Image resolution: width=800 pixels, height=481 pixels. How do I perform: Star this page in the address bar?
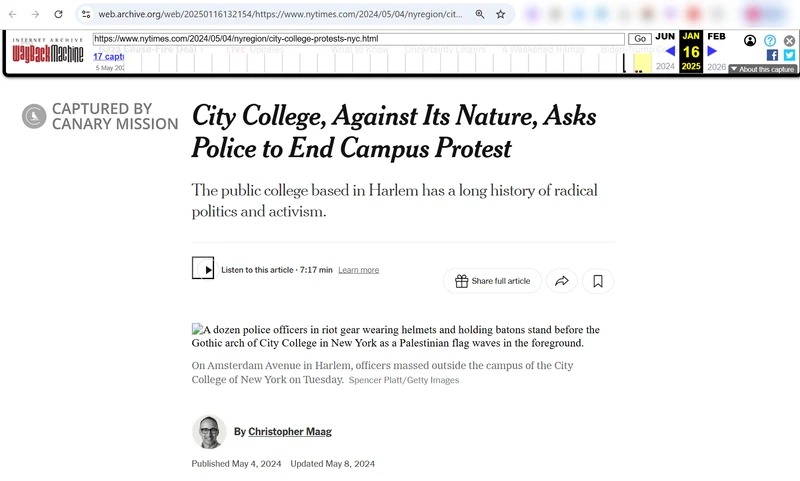[x=500, y=14]
